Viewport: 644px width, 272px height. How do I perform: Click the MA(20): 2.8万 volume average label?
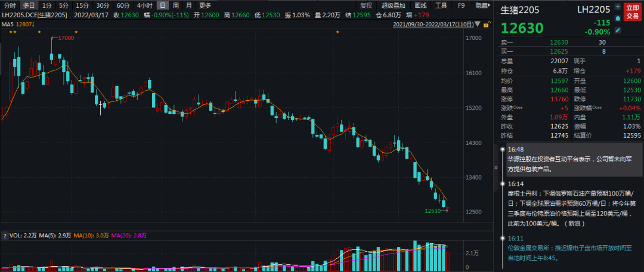pos(129,236)
